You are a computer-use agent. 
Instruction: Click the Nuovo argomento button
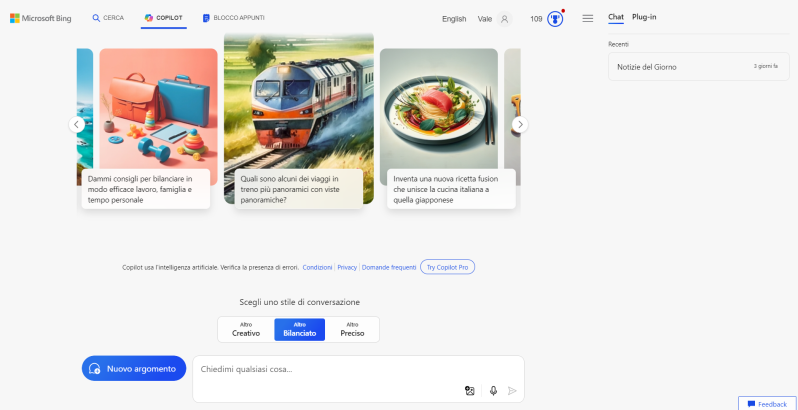(x=134, y=369)
